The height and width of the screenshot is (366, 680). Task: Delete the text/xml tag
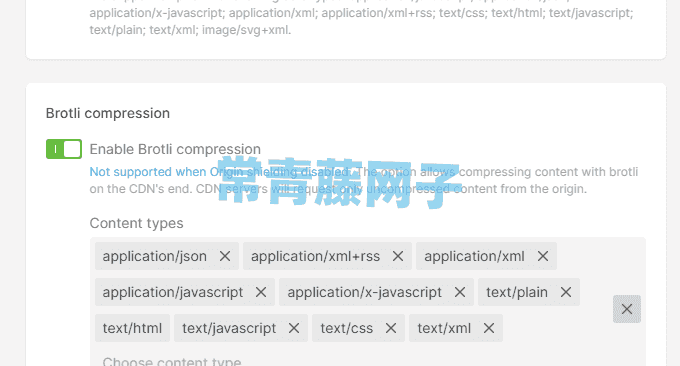[x=489, y=328]
